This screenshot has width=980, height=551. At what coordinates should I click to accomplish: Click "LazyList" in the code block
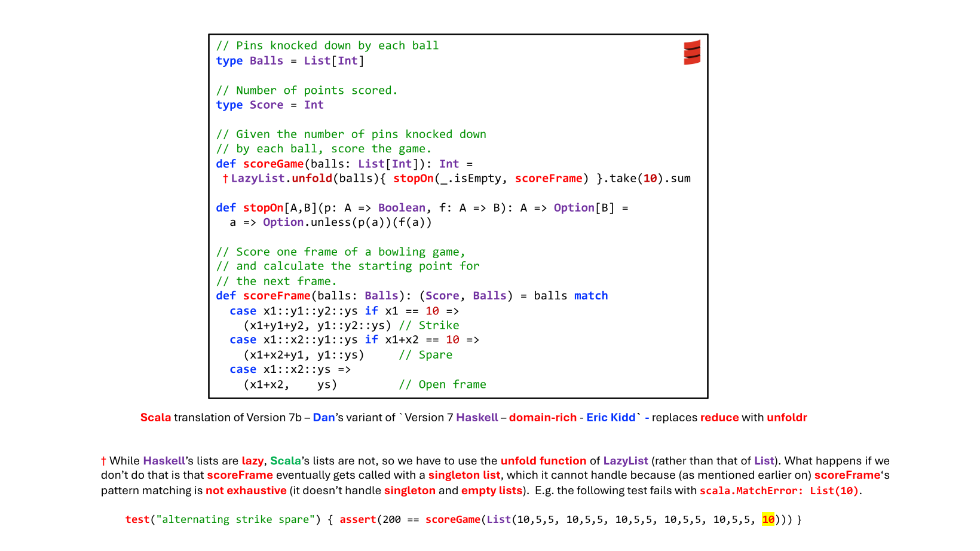[x=258, y=178]
